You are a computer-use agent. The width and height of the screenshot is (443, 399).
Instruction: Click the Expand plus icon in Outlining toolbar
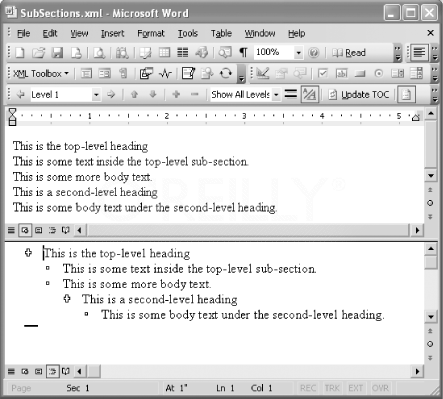(x=176, y=95)
